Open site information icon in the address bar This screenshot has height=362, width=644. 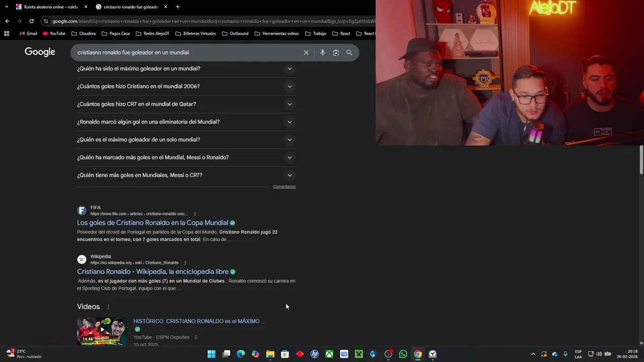coord(46,21)
